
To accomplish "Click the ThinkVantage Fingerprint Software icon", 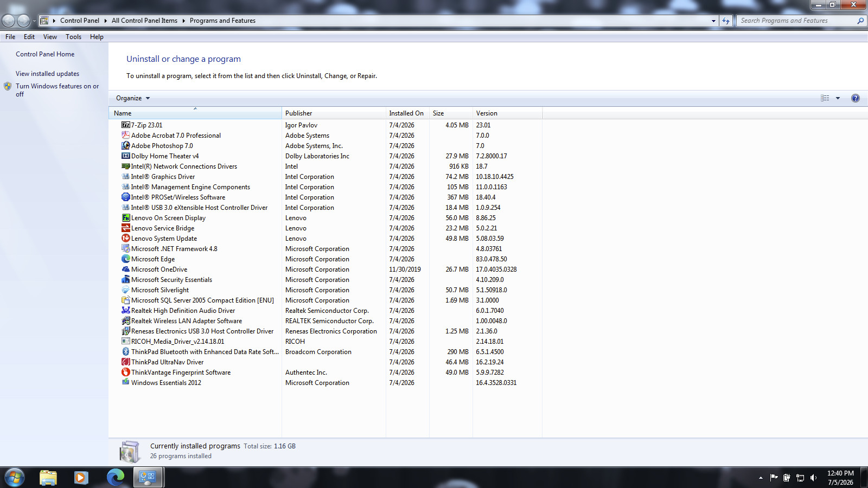I will [126, 372].
